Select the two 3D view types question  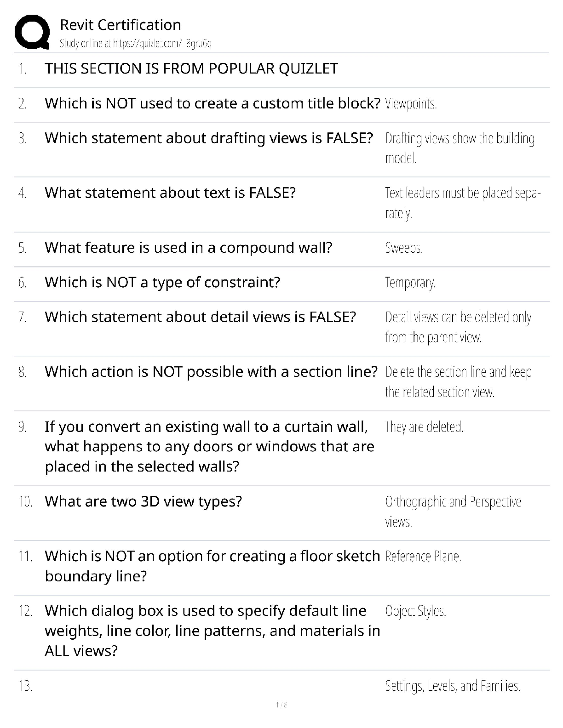[143, 501]
